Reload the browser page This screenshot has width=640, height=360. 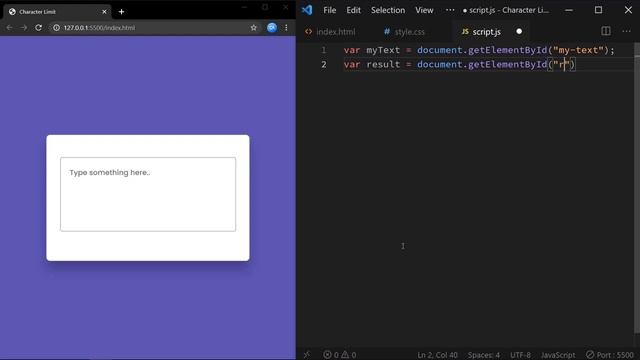point(38,28)
